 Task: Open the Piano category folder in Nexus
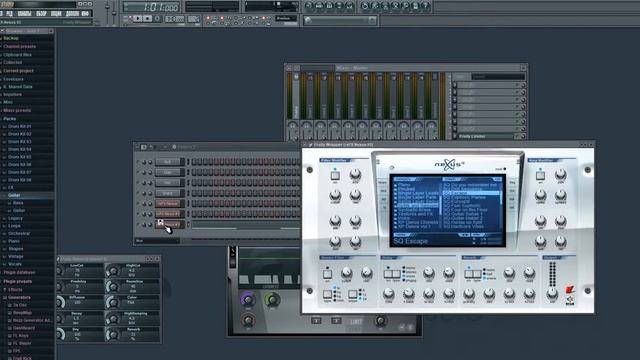(404, 184)
